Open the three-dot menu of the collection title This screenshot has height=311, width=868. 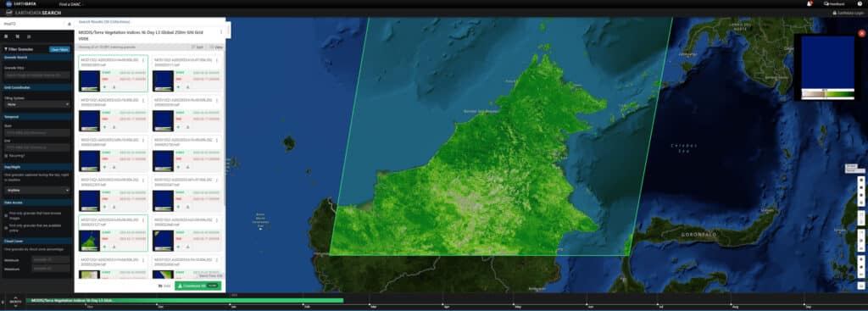point(221,32)
